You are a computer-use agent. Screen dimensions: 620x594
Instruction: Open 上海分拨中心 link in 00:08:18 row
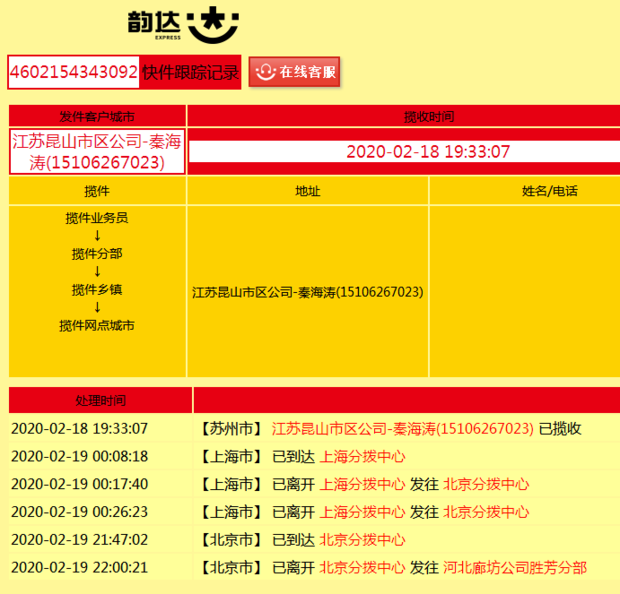coord(362,457)
